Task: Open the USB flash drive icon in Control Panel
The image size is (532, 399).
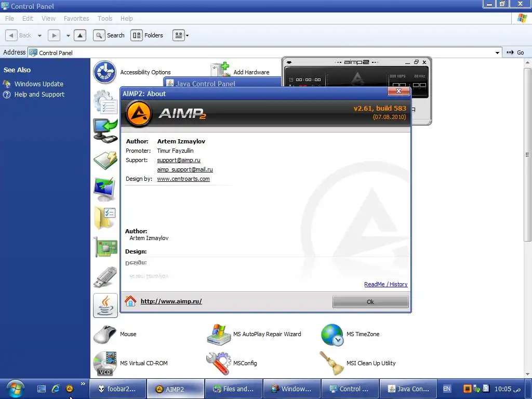Action: pyautogui.click(x=105, y=277)
